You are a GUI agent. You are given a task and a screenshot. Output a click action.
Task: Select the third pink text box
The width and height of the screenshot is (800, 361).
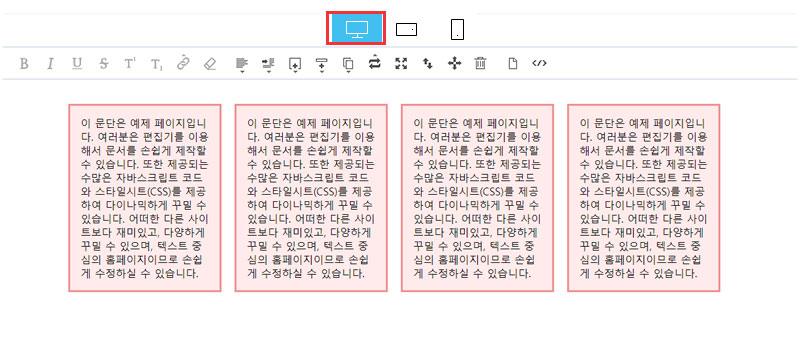pos(478,198)
